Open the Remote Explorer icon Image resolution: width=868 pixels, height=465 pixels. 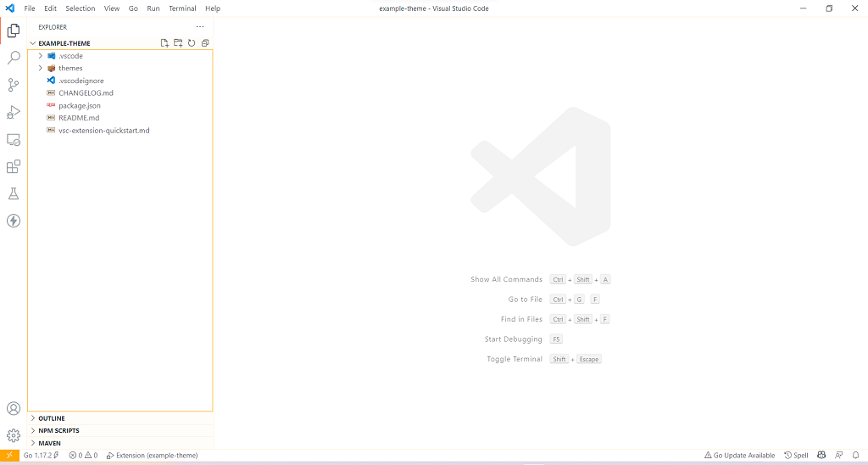pos(14,140)
